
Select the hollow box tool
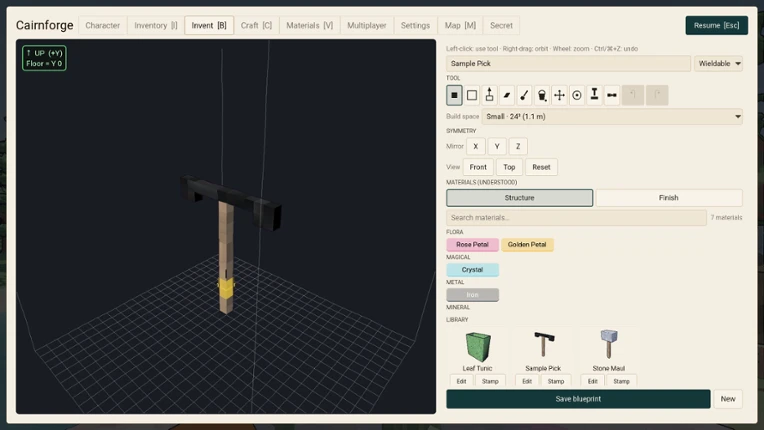472,95
